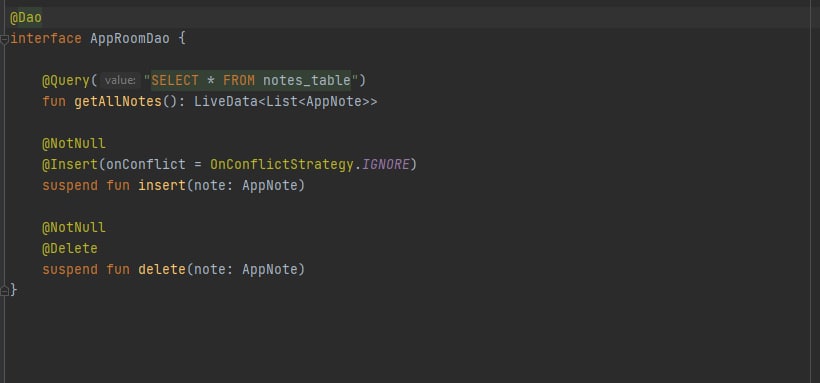Viewport: 820px width, 383px height.
Task: Click the @Dao annotation
Action: pyautogui.click(x=26, y=17)
